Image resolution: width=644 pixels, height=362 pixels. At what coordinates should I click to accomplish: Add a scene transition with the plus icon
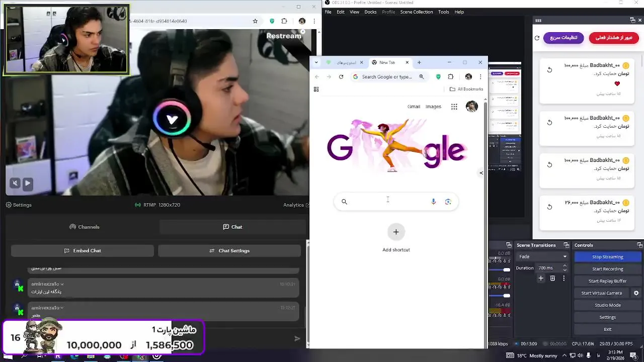coord(541,278)
